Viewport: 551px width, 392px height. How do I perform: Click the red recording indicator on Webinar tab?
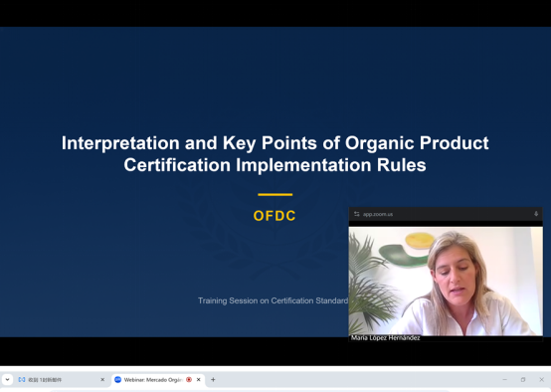(x=189, y=380)
